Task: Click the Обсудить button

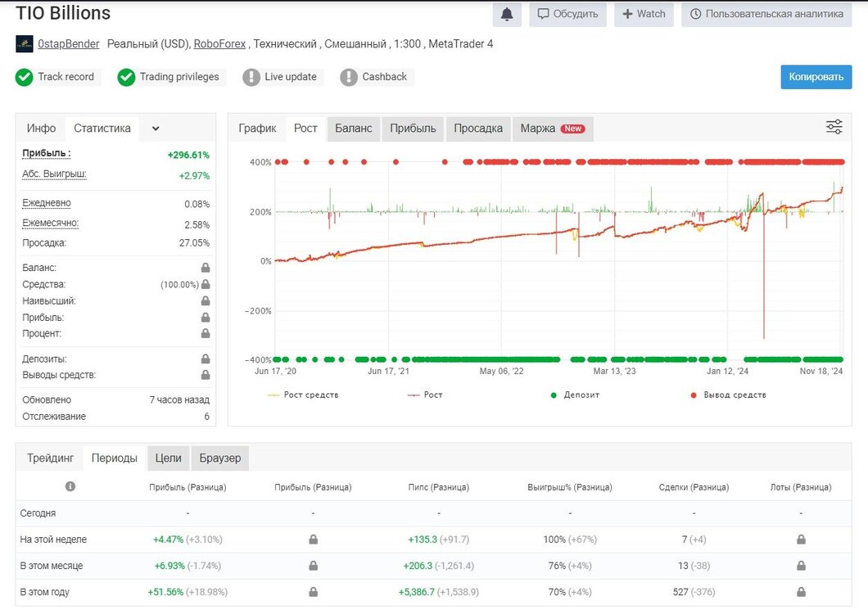Action: (568, 14)
